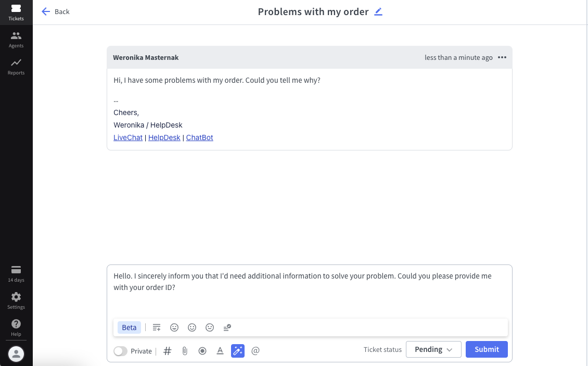Insert a canned response with hashtag icon
Screen dimensions: 588x366
[x=168, y=351]
